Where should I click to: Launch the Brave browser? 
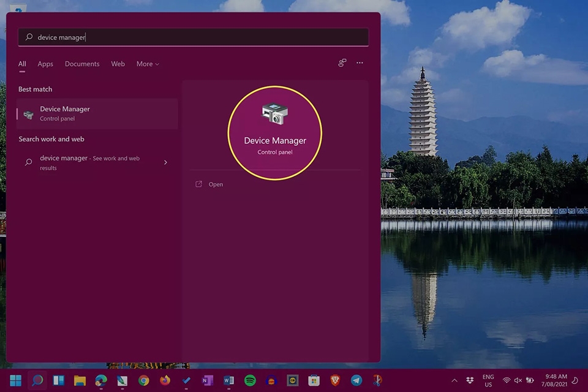click(x=334, y=380)
